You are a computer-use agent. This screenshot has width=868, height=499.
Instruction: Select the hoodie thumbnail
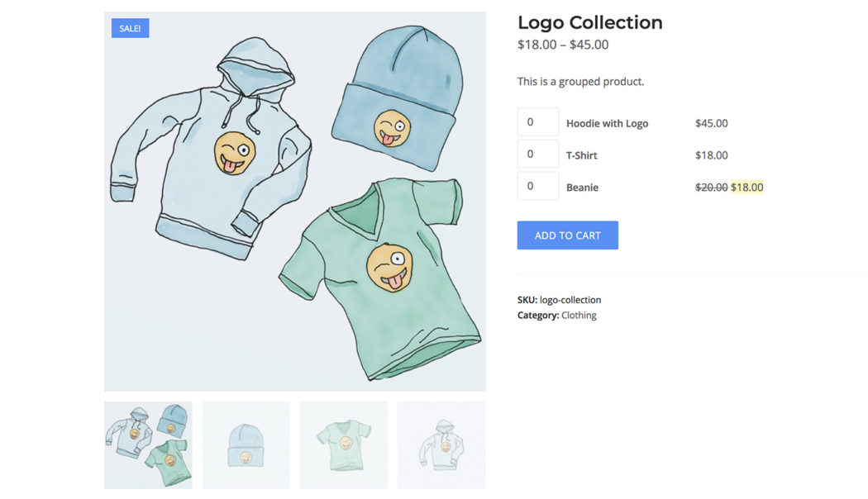pos(441,444)
